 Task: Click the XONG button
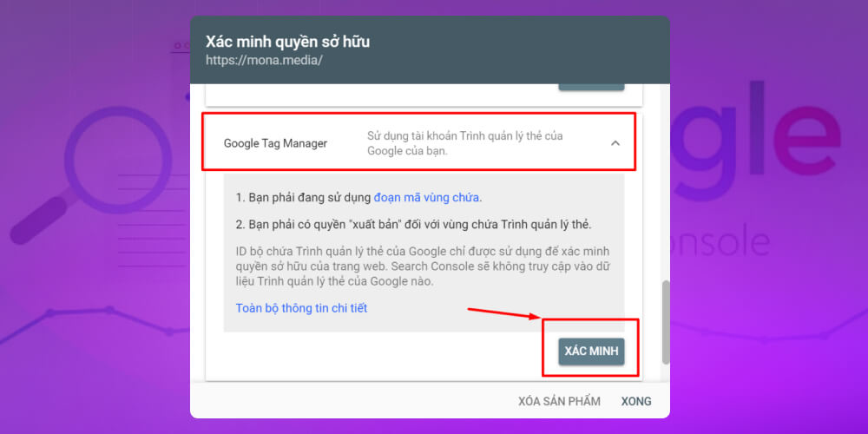(x=636, y=401)
